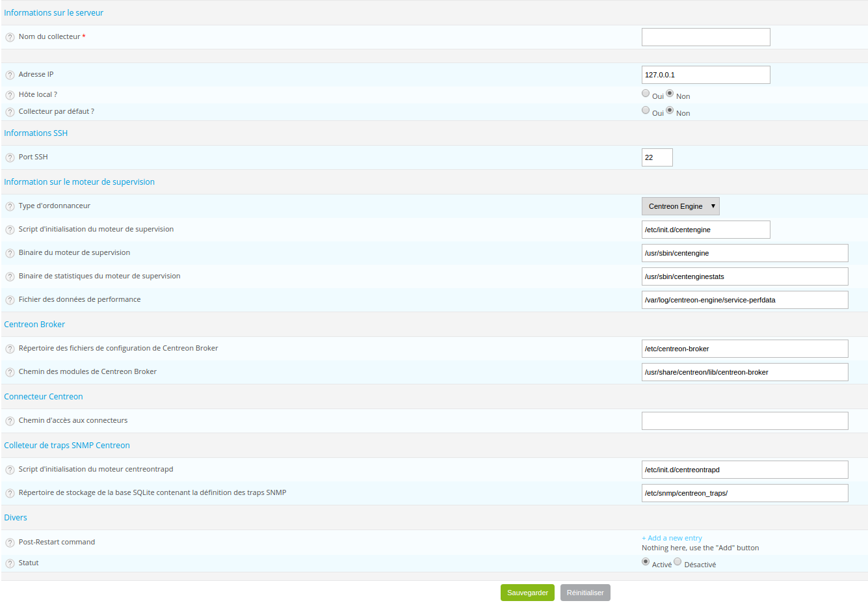
Task: Select Oui for Hôte local
Action: point(646,93)
